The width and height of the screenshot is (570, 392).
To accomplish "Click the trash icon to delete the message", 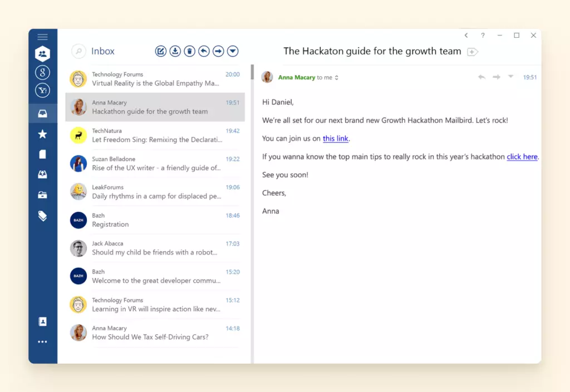I will click(x=190, y=51).
